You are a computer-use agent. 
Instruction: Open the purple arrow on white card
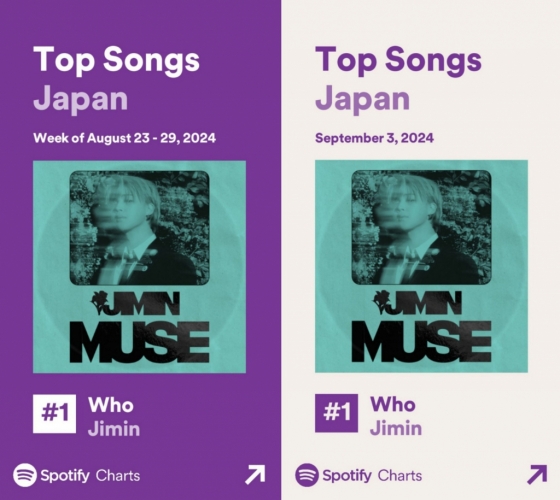537,475
